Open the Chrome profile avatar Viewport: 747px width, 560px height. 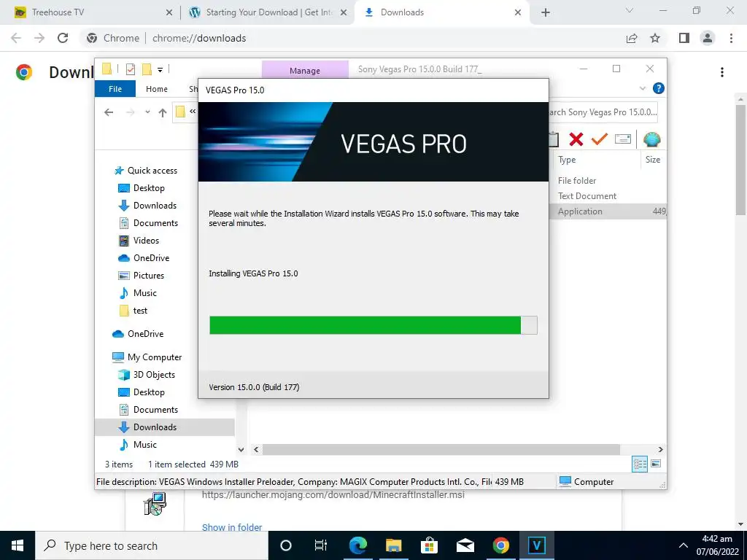click(x=708, y=38)
